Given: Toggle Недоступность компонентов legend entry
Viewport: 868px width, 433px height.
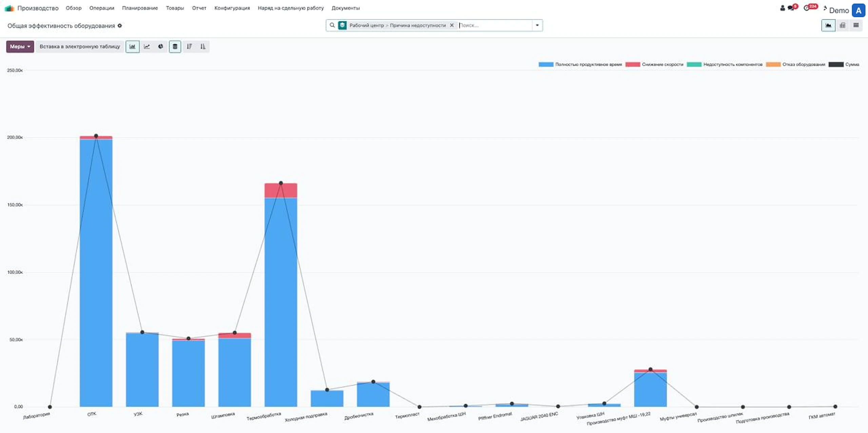Looking at the screenshot, I should pos(725,64).
